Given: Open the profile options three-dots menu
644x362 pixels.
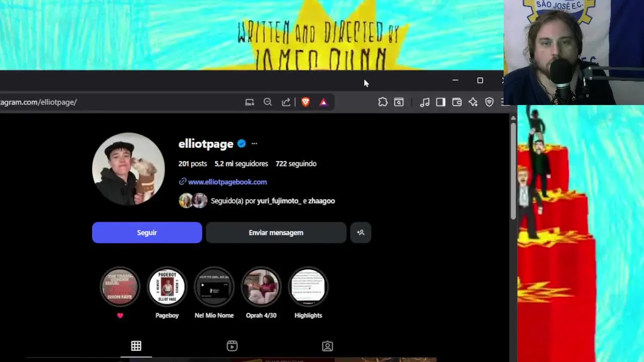Looking at the screenshot, I should [x=254, y=144].
